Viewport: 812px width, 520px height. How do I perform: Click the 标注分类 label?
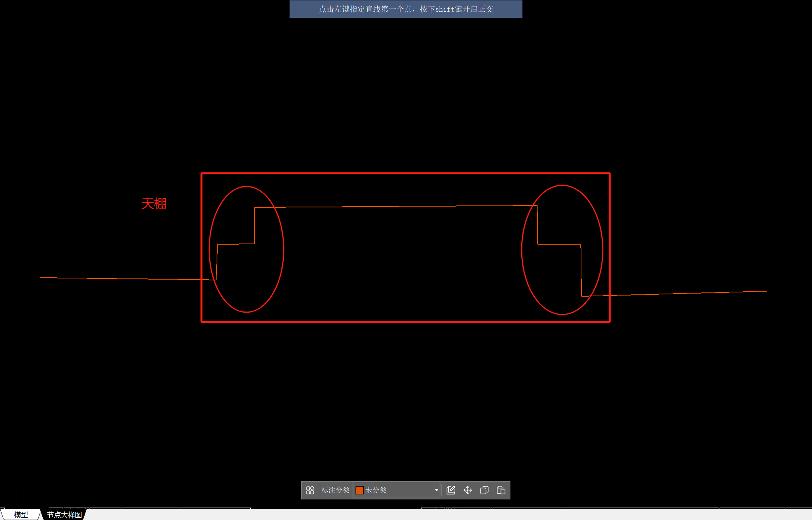pyautogui.click(x=335, y=490)
